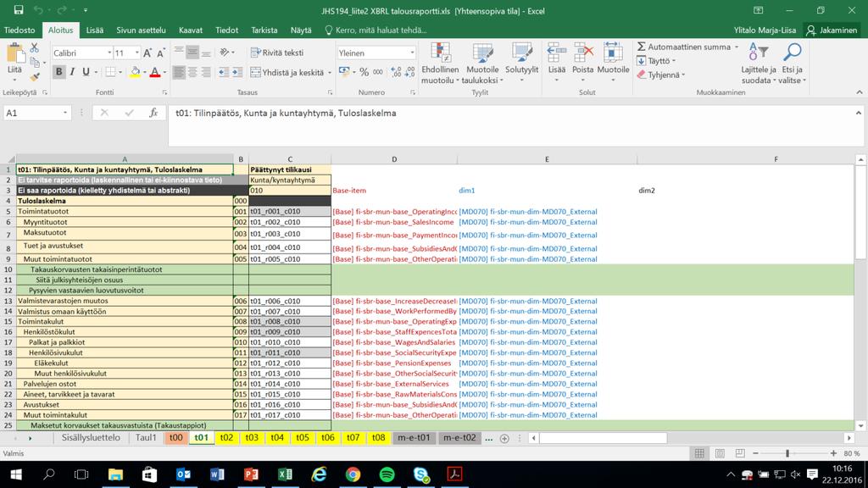
Task: Add a new sheet with plus icon
Action: point(504,438)
